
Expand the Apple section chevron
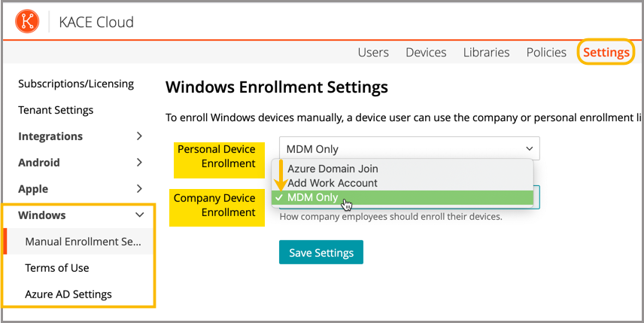(x=139, y=189)
